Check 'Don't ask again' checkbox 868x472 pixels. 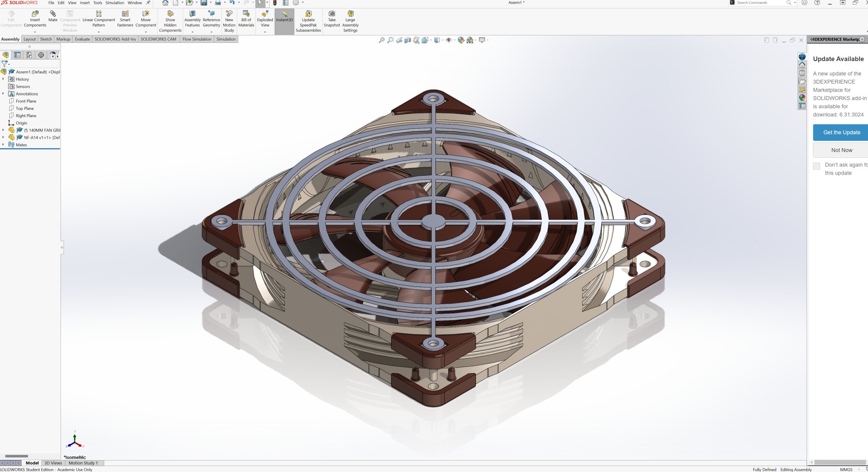click(x=816, y=166)
